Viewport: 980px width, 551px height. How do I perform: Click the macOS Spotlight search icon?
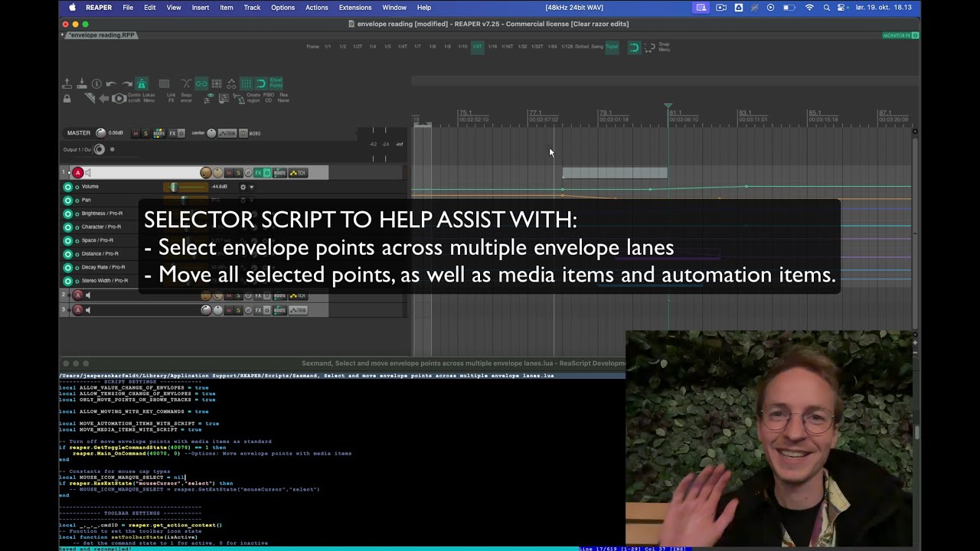coord(826,8)
